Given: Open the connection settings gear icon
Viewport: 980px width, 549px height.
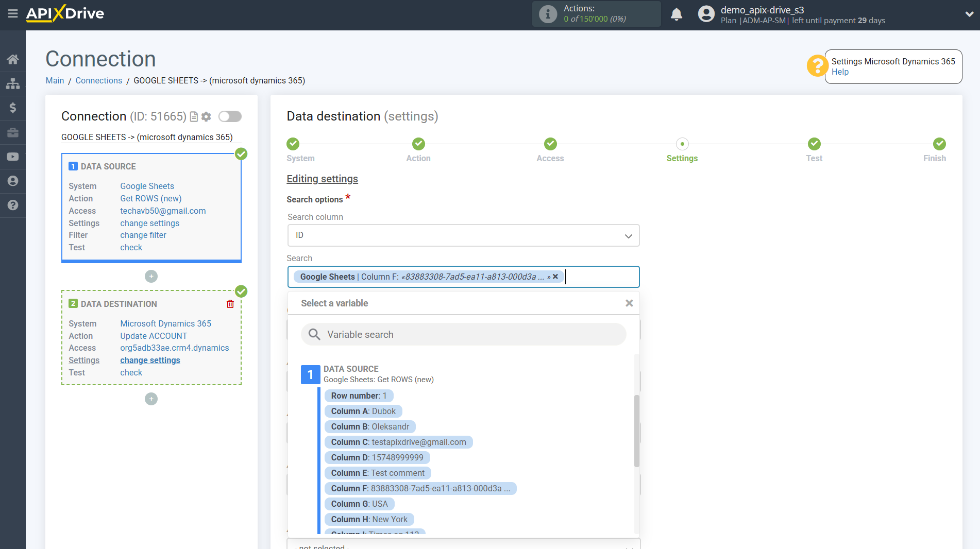Looking at the screenshot, I should (206, 117).
